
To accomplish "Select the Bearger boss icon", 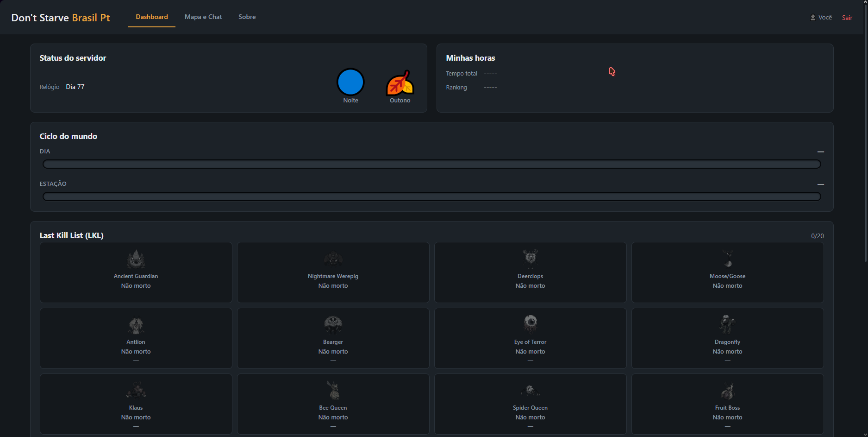I will [x=333, y=325].
